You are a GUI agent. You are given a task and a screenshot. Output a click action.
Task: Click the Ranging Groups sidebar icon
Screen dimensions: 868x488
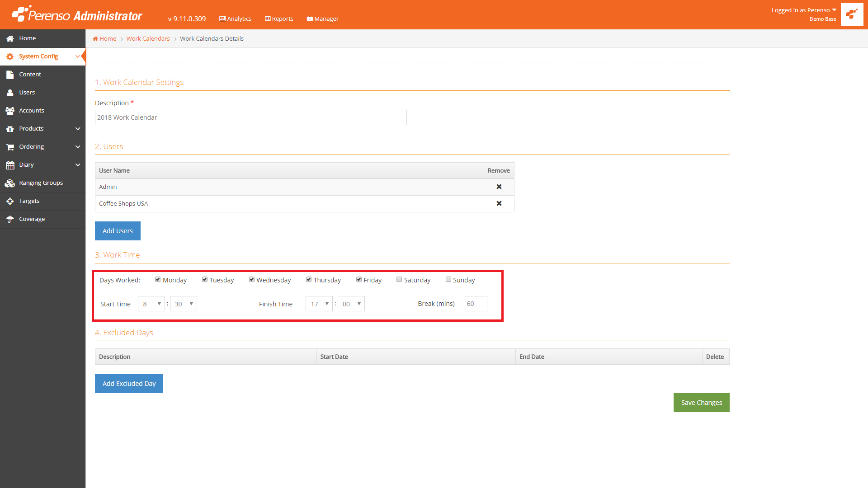10,183
